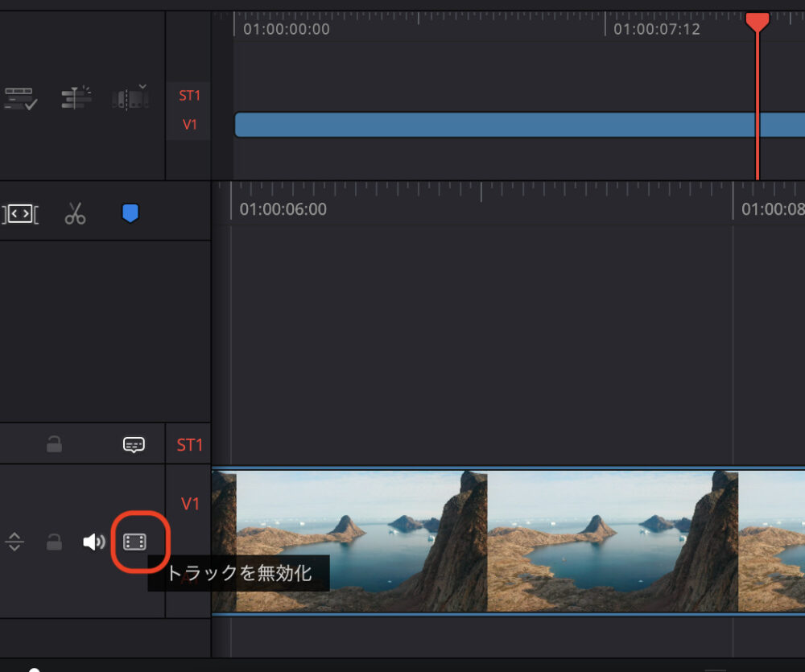Select the V1 track label

pyautogui.click(x=189, y=504)
